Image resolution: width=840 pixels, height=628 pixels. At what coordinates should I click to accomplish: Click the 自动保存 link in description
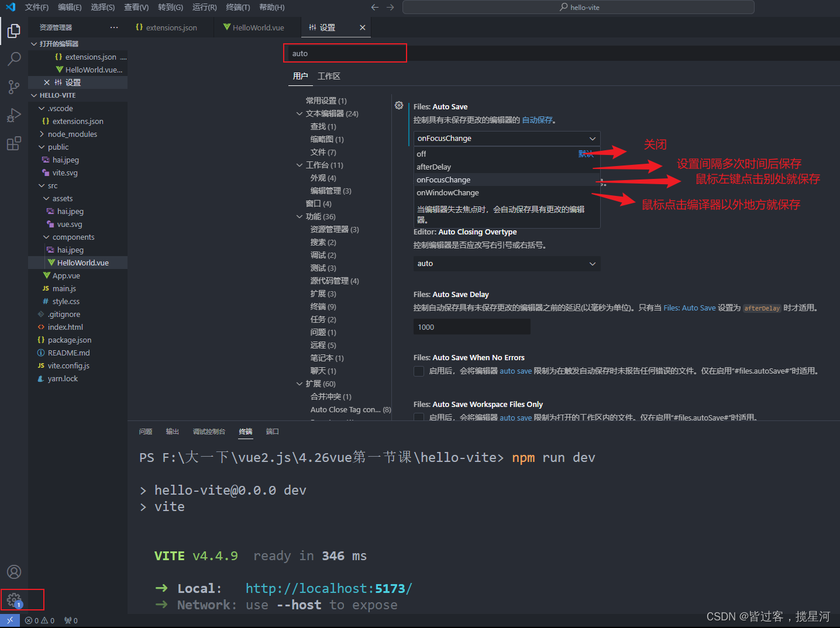tap(537, 120)
